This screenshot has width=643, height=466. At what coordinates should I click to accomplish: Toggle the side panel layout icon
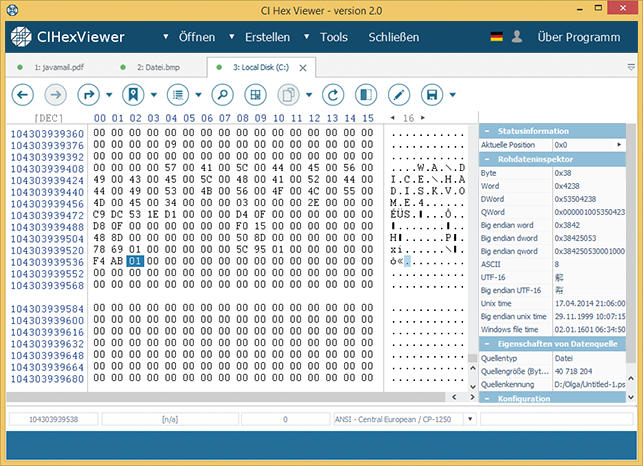[x=366, y=95]
